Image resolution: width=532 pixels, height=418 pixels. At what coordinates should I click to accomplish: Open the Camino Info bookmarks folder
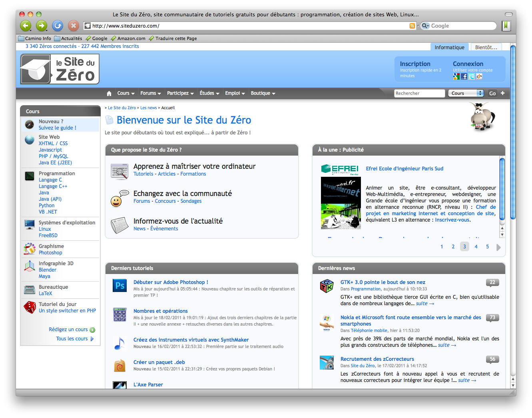(x=35, y=38)
